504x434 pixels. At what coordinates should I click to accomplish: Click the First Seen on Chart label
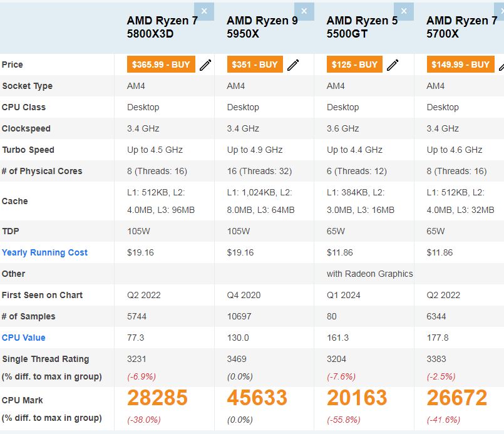42,295
